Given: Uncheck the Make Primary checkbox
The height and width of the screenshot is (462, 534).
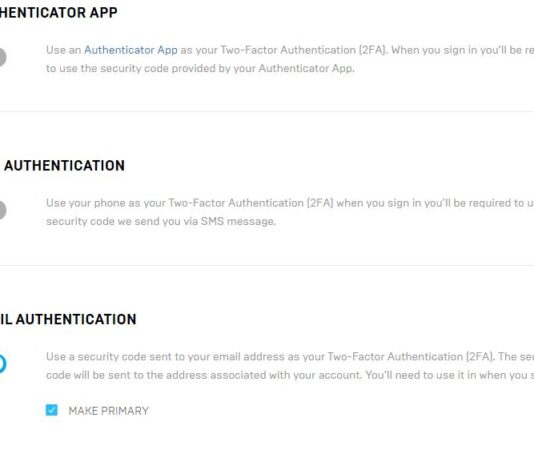Looking at the screenshot, I should point(52,410).
